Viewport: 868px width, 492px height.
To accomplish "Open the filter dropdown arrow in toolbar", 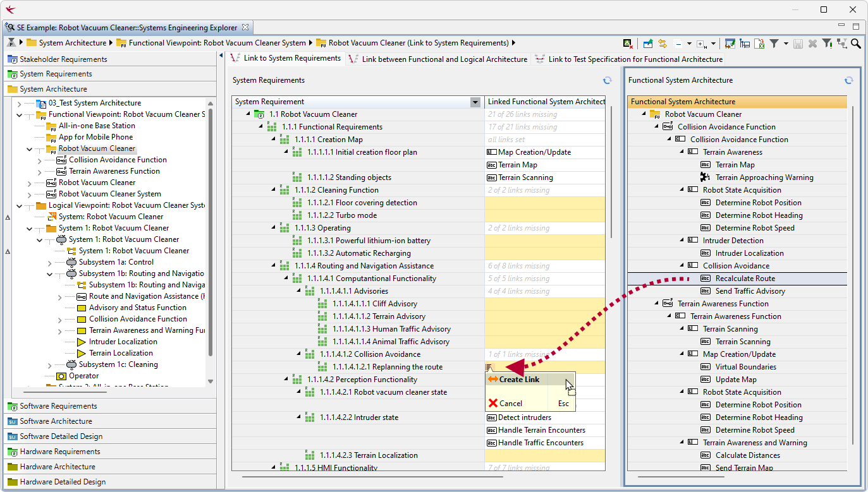I will [786, 44].
